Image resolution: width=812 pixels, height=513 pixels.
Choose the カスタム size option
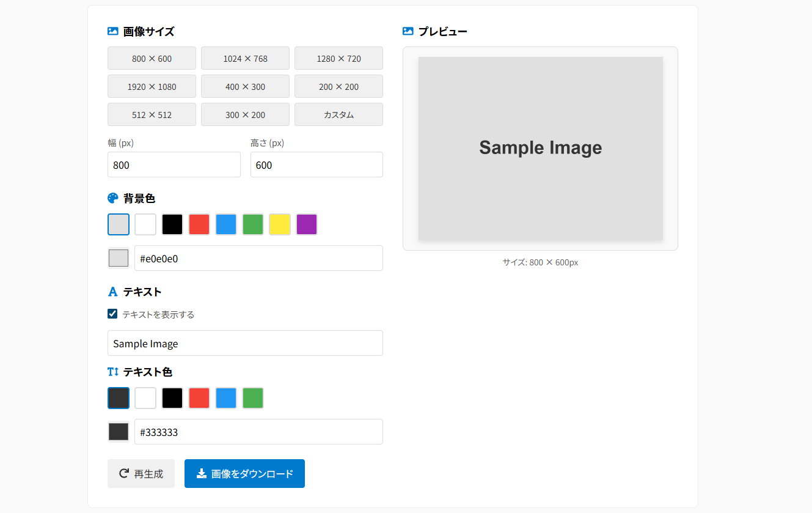coord(338,114)
